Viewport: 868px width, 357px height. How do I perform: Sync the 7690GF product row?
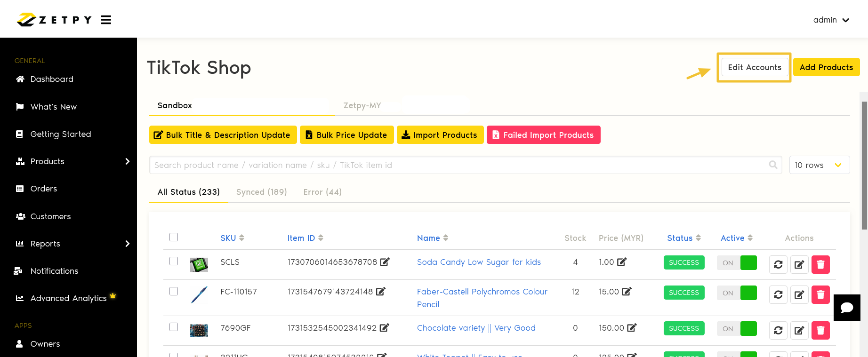click(778, 330)
